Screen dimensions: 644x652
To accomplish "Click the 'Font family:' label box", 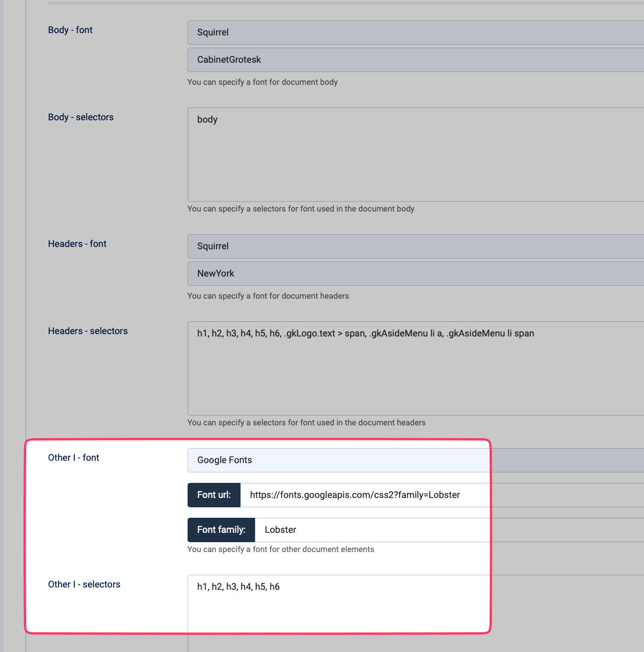I will (221, 530).
